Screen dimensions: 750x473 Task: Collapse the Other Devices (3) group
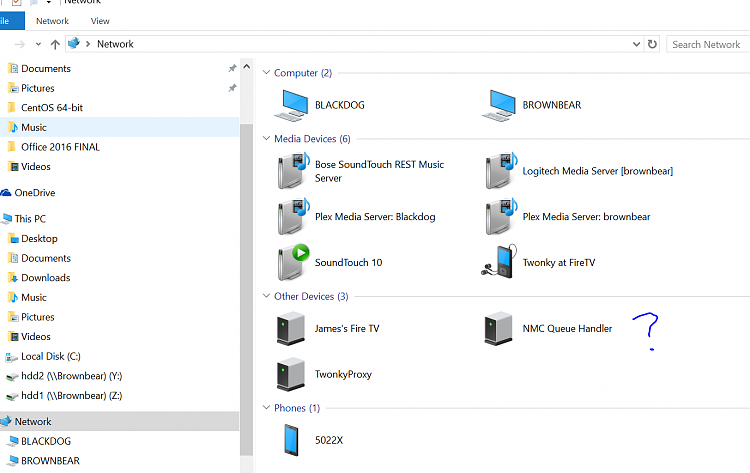tap(266, 296)
